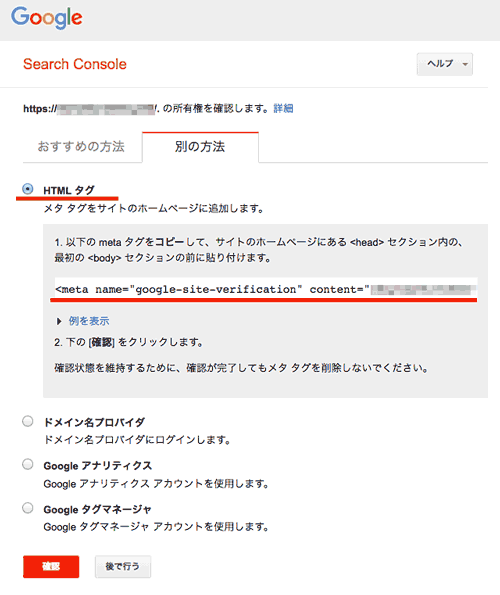Click the red 確認 button
Image resolution: width=500 pixels, height=595 pixels.
tap(51, 567)
